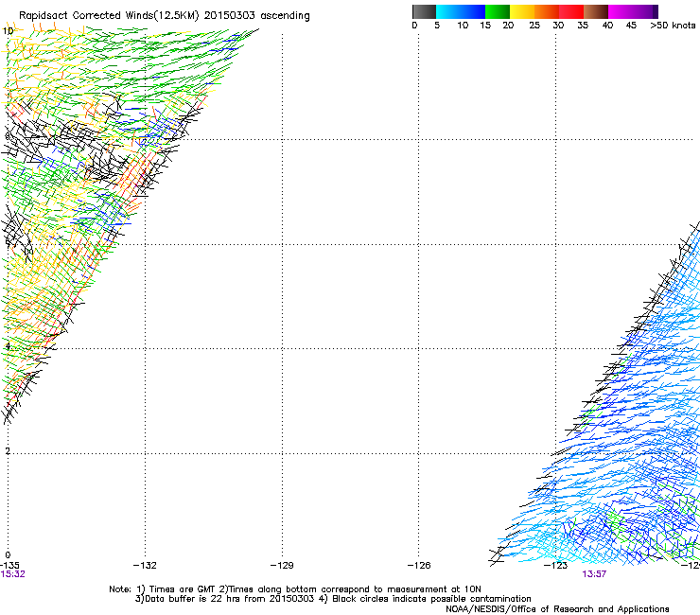
Task: Click the 'NOAA/NESDIS/Office of Research and Applications' credit
Action: tap(557, 609)
